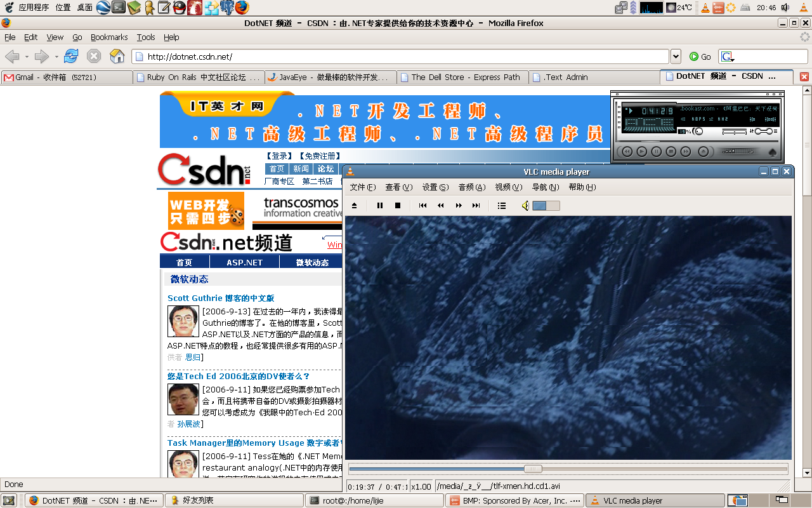Eject media in VLC toolbar

(x=355, y=206)
